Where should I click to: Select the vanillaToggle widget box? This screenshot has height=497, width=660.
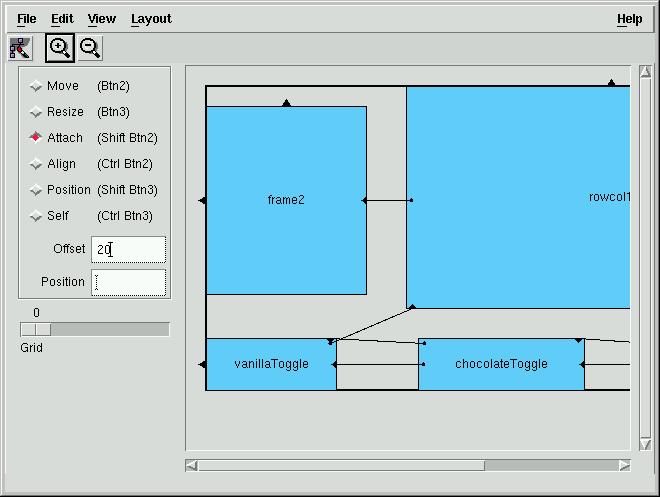271,364
